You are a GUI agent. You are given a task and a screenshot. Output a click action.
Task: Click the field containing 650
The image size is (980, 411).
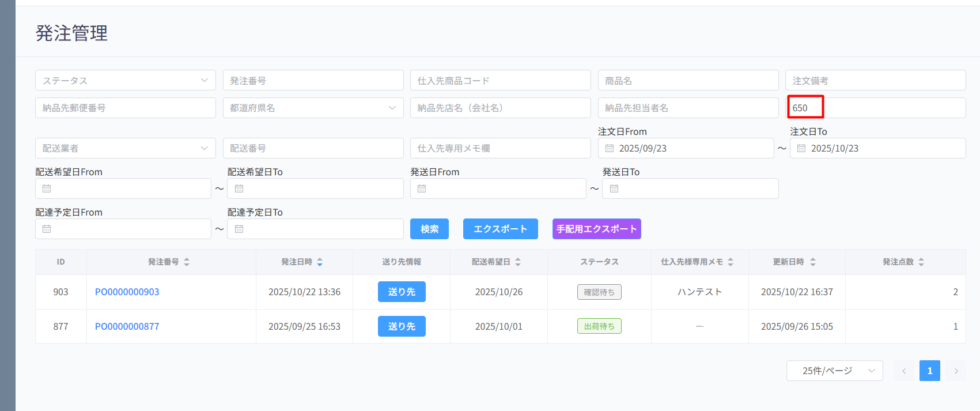(x=876, y=108)
